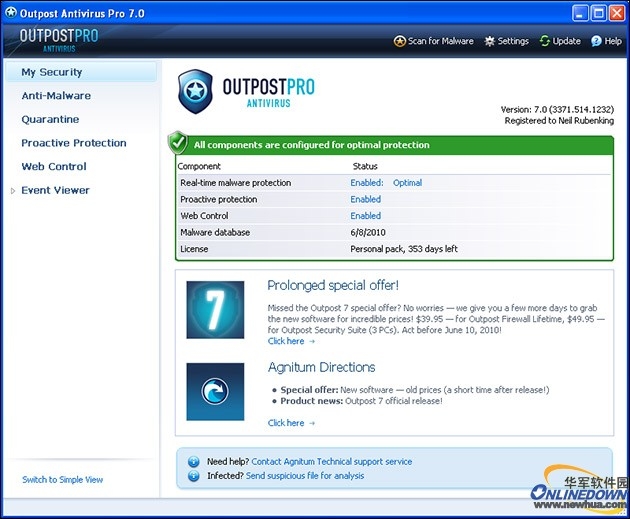Click the title bar application icon
Image resolution: width=630 pixels, height=519 pixels.
coord(11,13)
